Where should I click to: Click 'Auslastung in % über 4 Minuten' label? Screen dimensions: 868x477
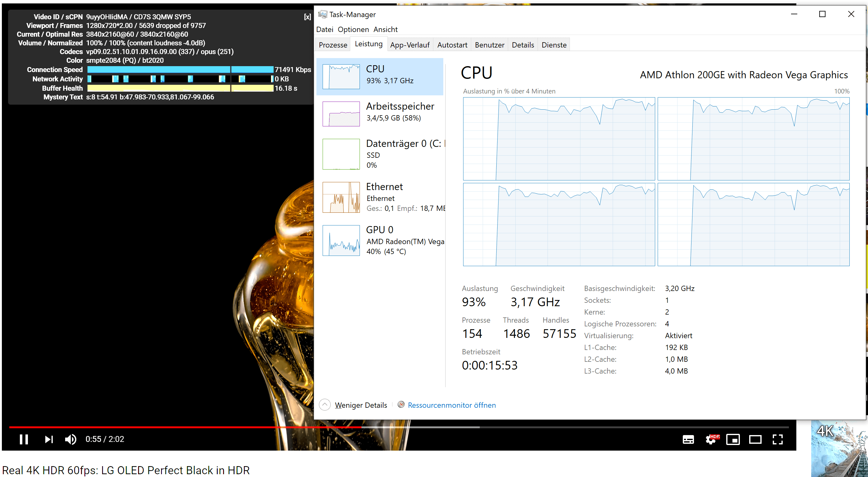[x=509, y=91]
